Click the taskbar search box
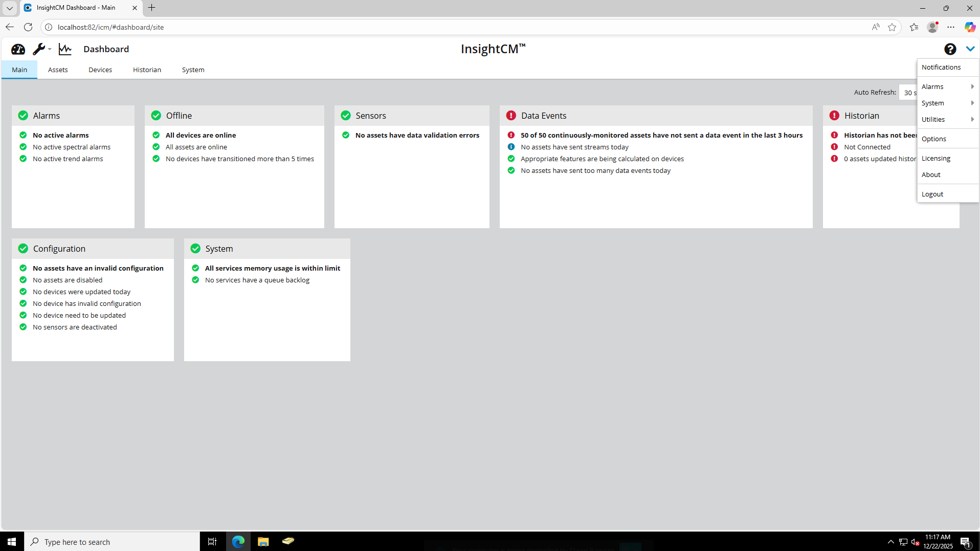980x551 pixels. point(112,541)
